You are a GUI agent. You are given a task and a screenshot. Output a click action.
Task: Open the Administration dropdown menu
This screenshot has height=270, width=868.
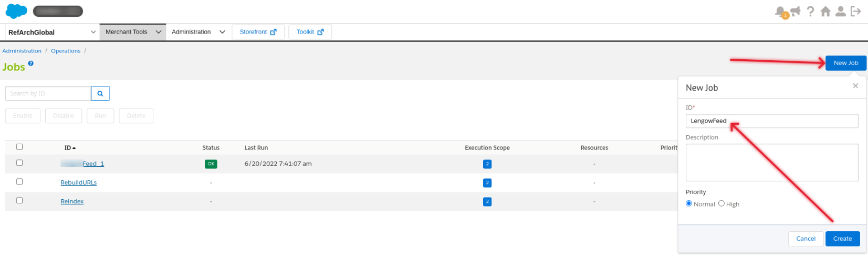click(x=198, y=32)
